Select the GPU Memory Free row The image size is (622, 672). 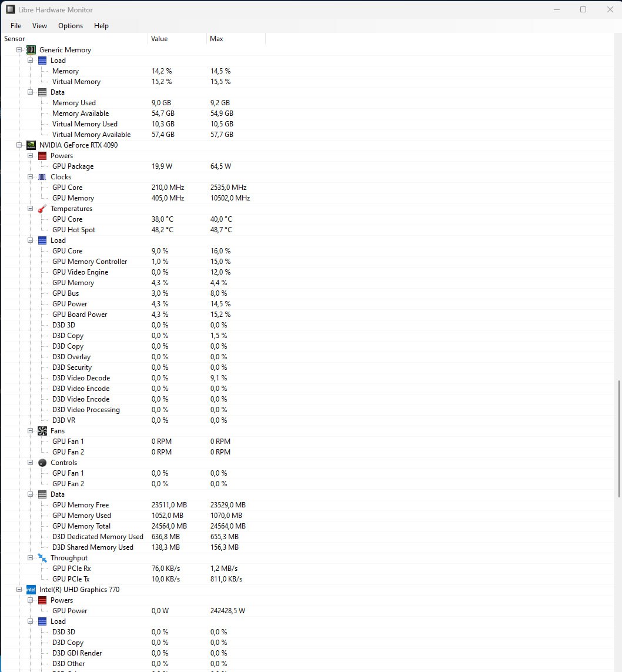(307, 505)
